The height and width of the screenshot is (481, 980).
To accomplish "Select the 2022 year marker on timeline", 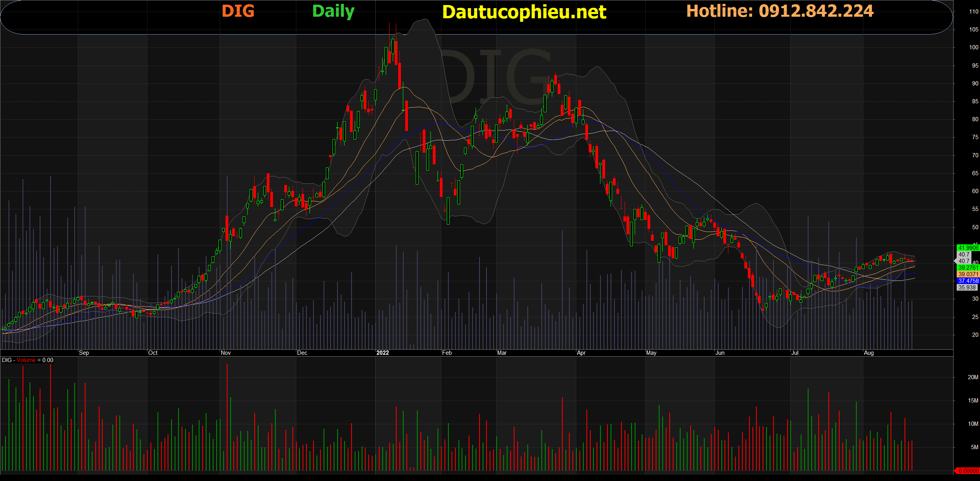I will point(382,353).
